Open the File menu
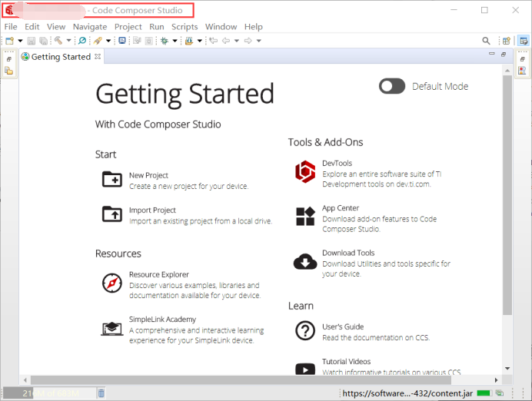This screenshot has height=401, width=532. (x=11, y=27)
